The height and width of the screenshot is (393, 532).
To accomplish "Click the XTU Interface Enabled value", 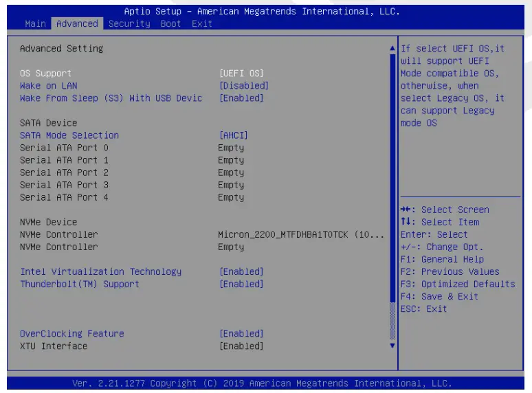I will click(241, 346).
